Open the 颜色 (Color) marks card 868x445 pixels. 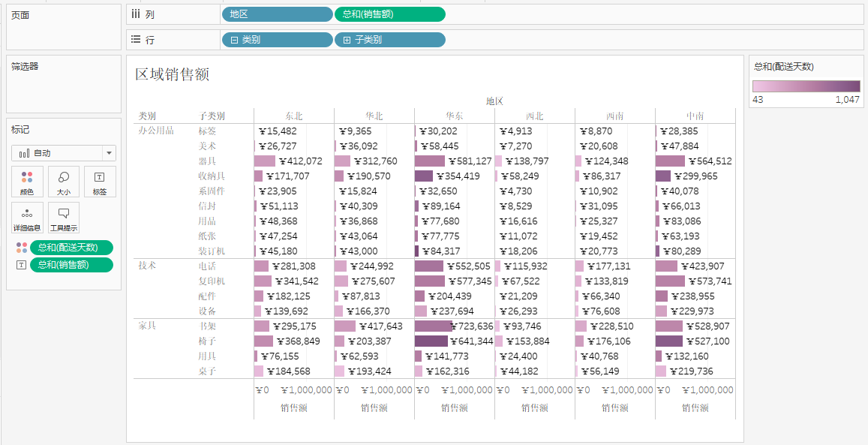click(27, 182)
